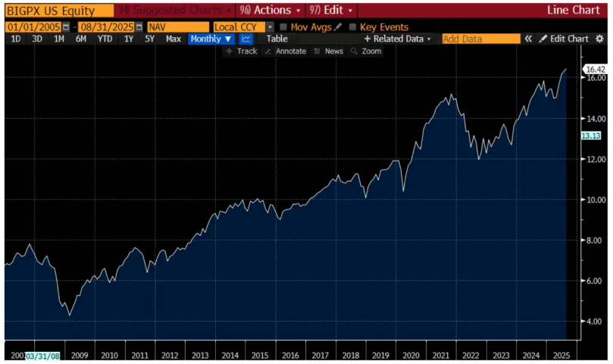Switch to Table view

[277, 39]
